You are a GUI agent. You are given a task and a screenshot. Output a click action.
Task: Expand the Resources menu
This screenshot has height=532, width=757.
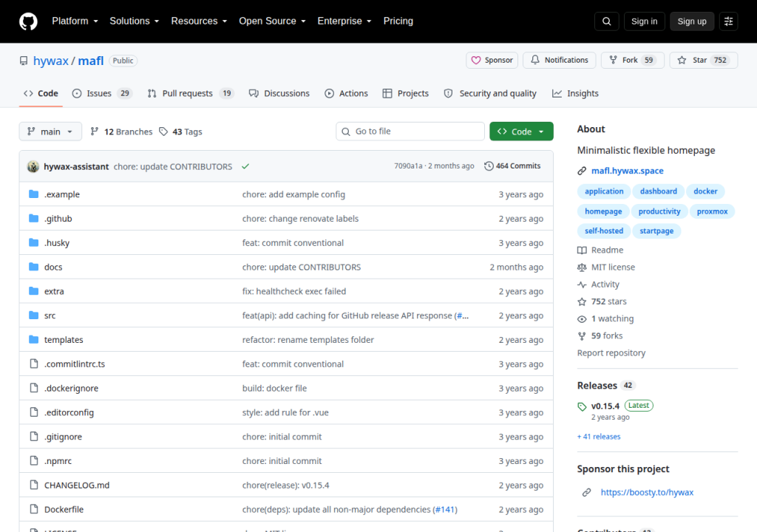point(199,21)
